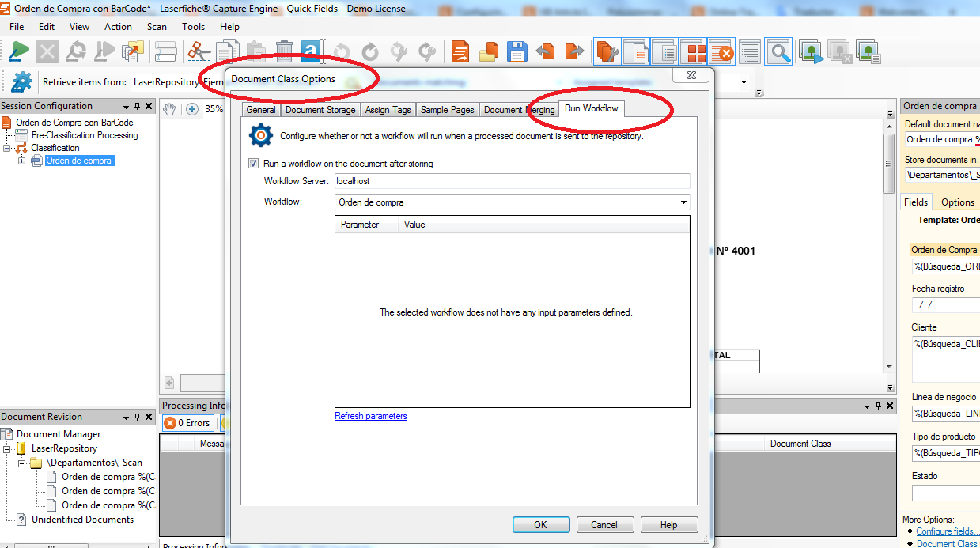Open the Workflow dropdown showing 'Orden de compra'
Viewport: 980px width, 548px height.
683,202
